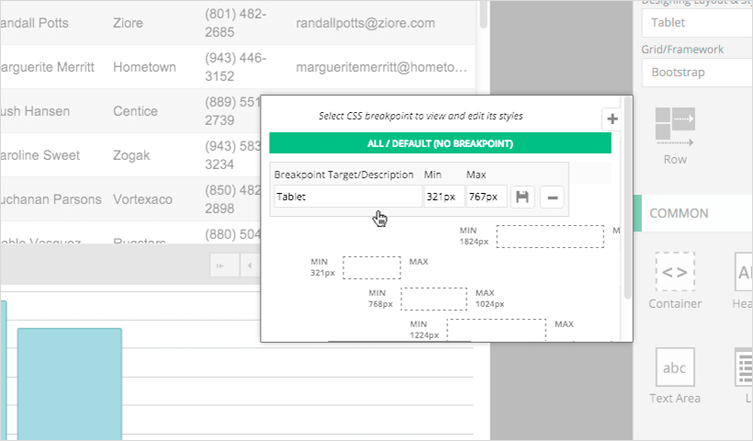Click the phone number (943) 446-3152
The image size is (753, 441).
point(235,67)
